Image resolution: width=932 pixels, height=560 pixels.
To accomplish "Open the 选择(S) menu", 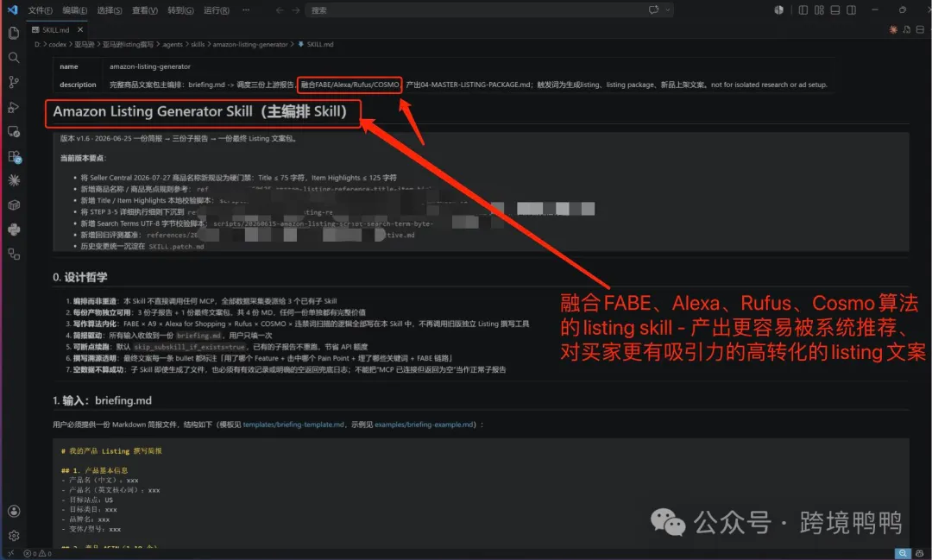I will [110, 10].
